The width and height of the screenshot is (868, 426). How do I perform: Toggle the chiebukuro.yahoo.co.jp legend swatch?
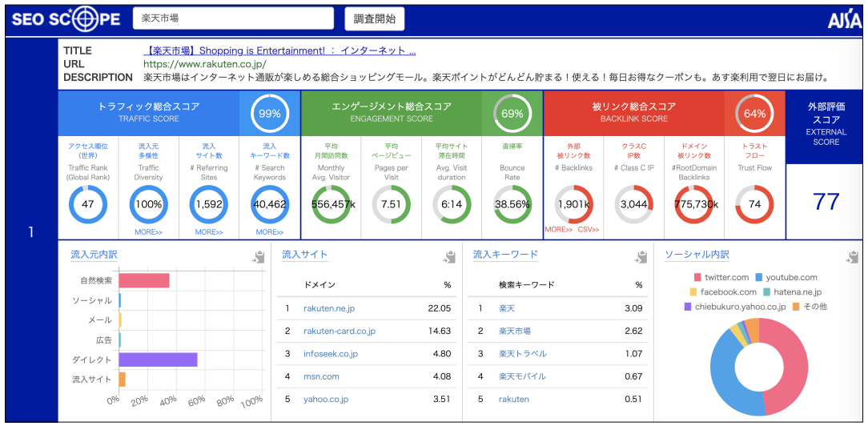[688, 306]
